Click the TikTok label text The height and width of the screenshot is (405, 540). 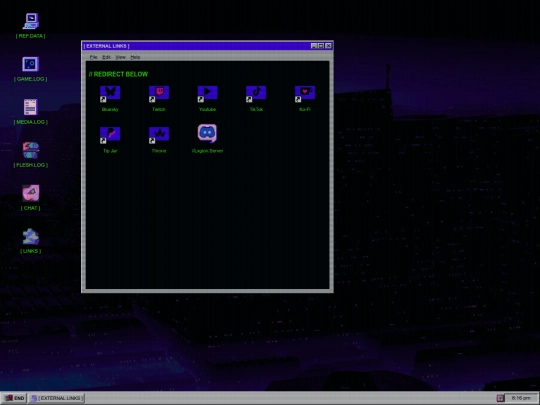click(256, 110)
